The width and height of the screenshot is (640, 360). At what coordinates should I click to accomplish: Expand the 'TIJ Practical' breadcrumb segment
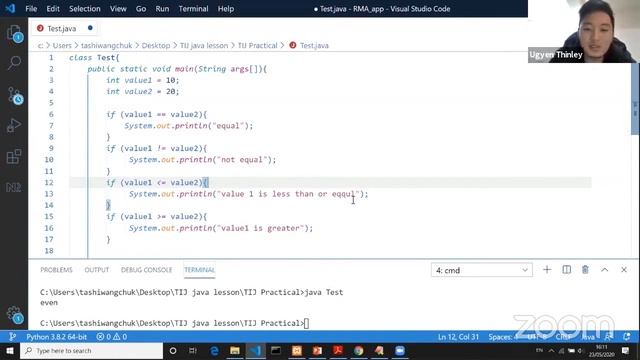pyautogui.click(x=257, y=45)
